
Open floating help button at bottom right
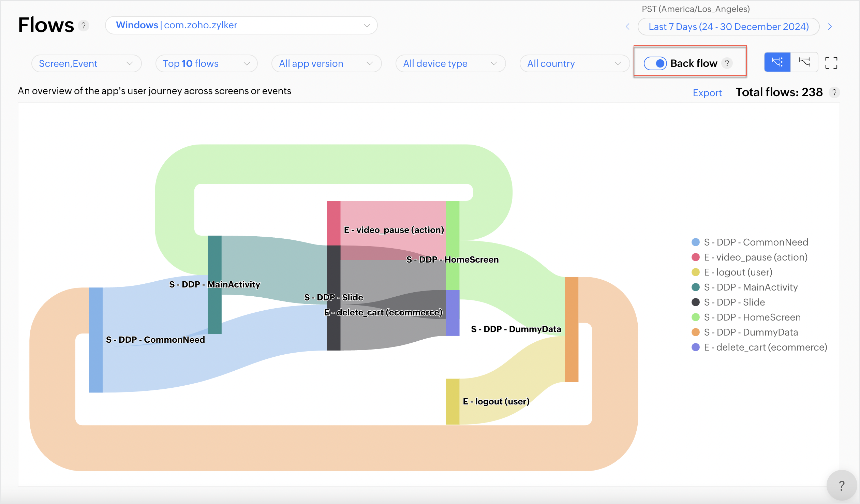[841, 485]
